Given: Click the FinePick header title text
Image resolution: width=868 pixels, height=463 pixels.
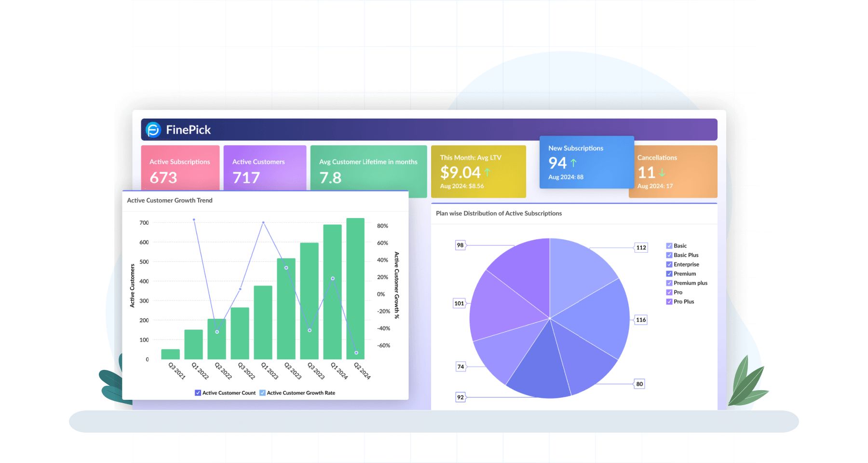Looking at the screenshot, I should [189, 130].
